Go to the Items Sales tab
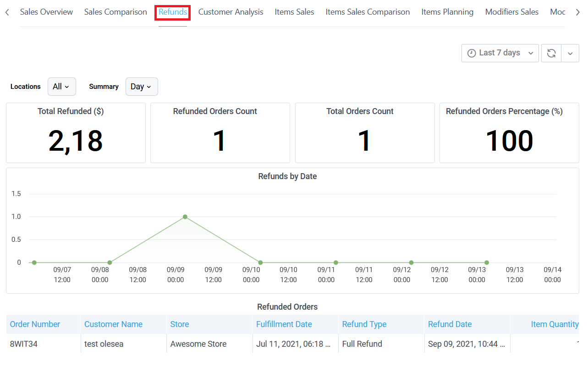This screenshot has height=366, width=588. [294, 12]
